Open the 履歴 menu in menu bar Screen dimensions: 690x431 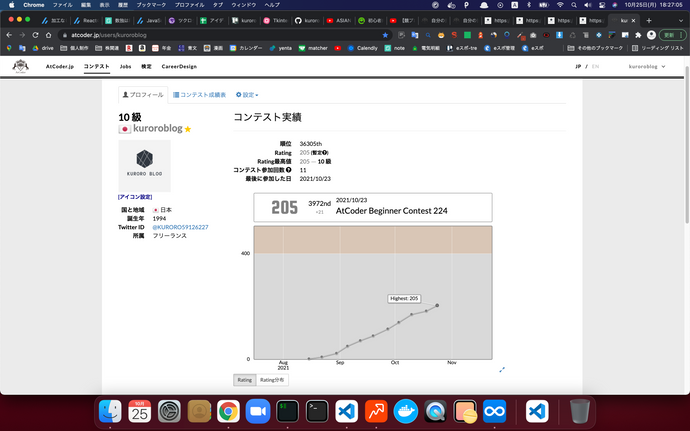point(123,5)
